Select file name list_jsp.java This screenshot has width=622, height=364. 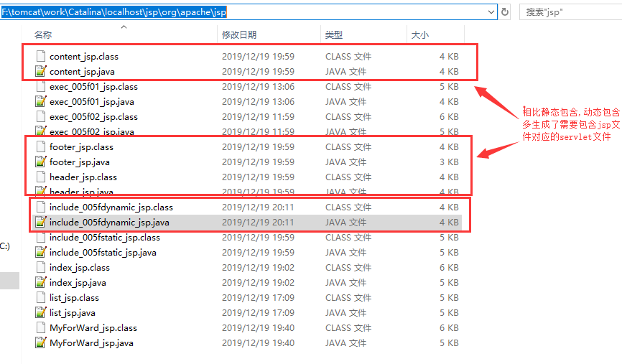tap(73, 313)
